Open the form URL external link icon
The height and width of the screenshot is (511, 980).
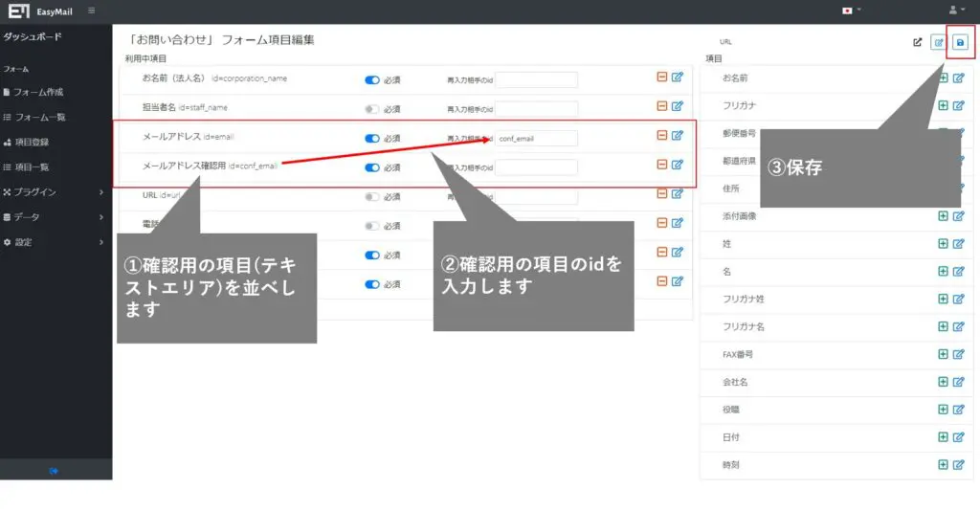[x=917, y=42]
